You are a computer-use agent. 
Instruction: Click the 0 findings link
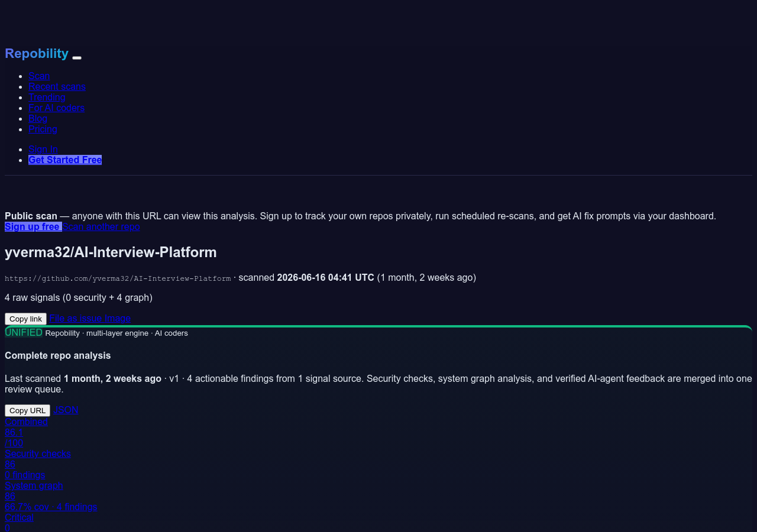click(x=25, y=475)
